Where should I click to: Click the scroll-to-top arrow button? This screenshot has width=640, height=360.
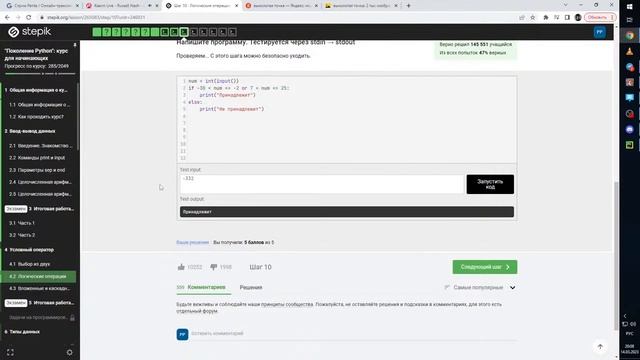600,347
